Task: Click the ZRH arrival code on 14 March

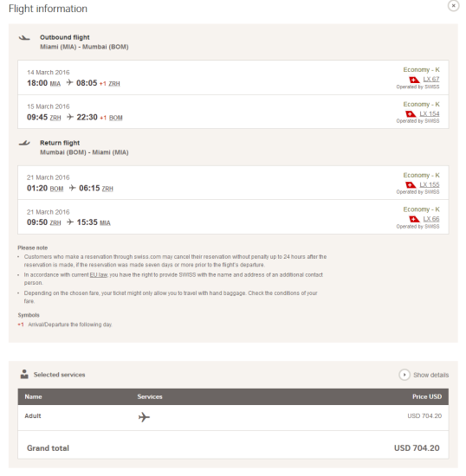Action: tap(114, 84)
